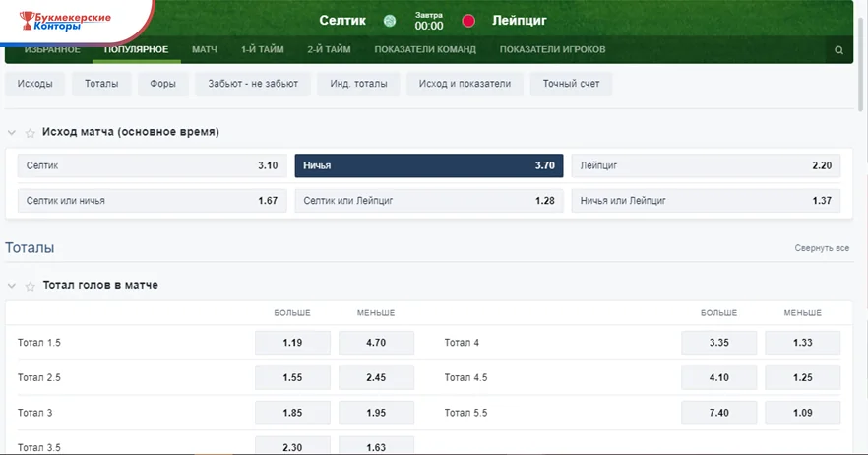Select Тотал 5.5 больше 7.40

coord(719,413)
